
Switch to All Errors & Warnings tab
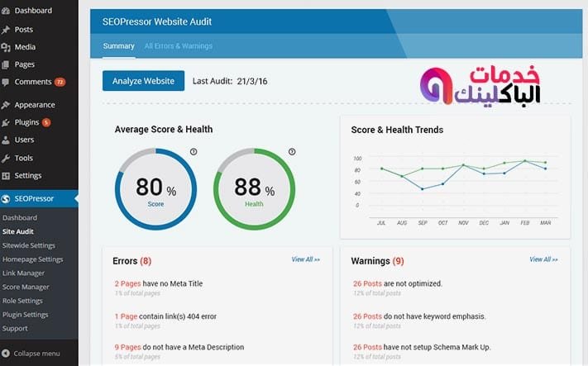[178, 46]
